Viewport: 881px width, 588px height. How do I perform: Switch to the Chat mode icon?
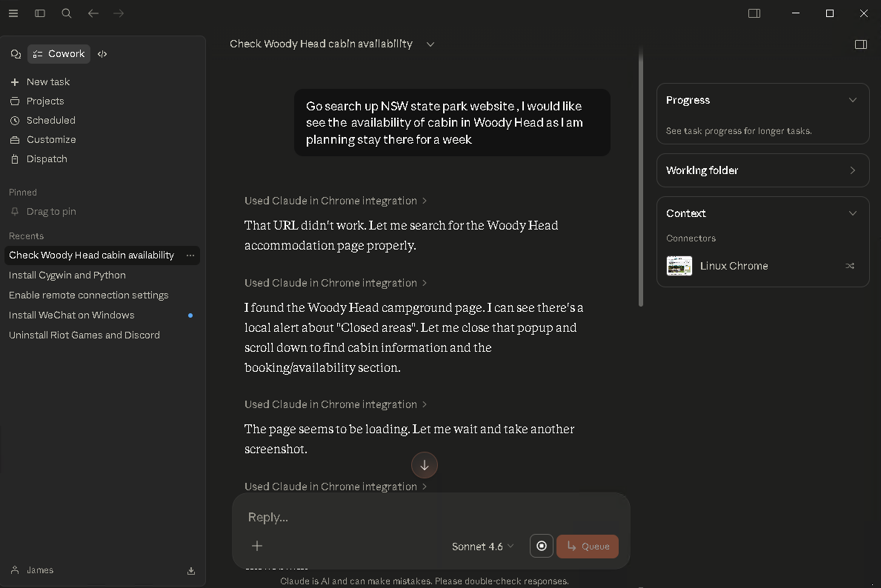[x=16, y=54]
